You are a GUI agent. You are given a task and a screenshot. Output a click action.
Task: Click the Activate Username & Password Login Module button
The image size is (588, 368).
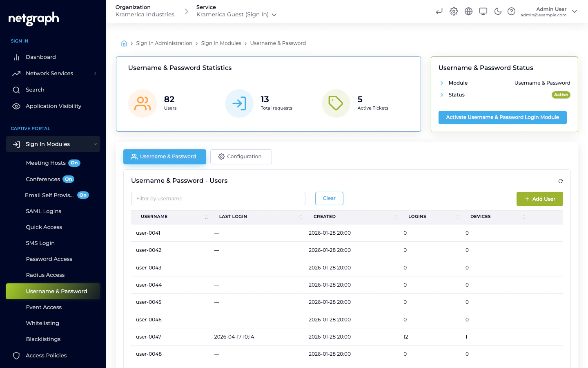[502, 117]
